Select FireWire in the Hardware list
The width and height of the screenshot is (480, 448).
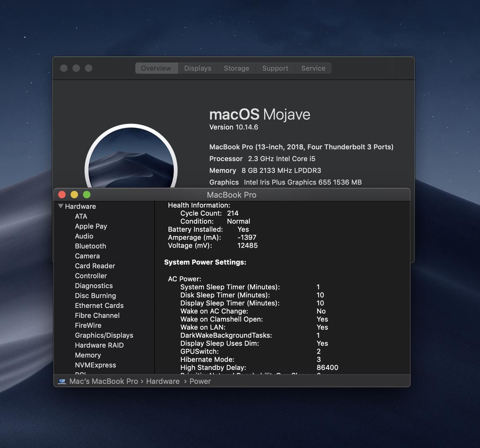point(88,325)
